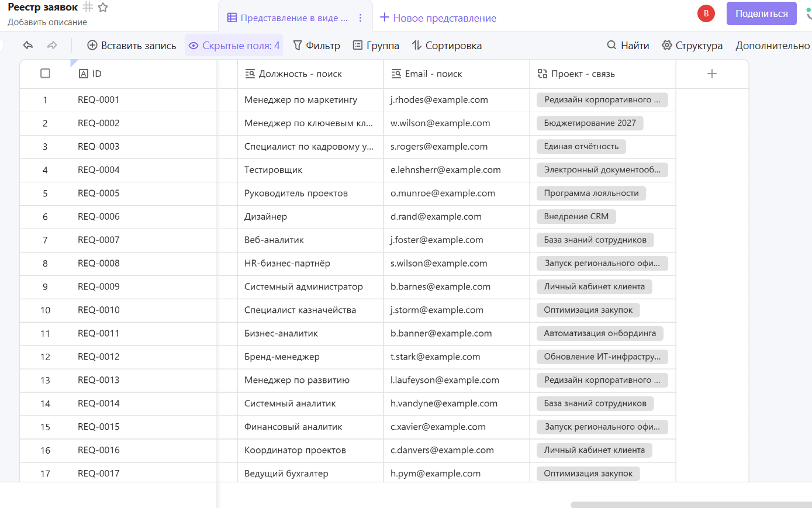Click the Внедрение CRM project tag
This screenshot has height=508, width=812.
tap(576, 217)
